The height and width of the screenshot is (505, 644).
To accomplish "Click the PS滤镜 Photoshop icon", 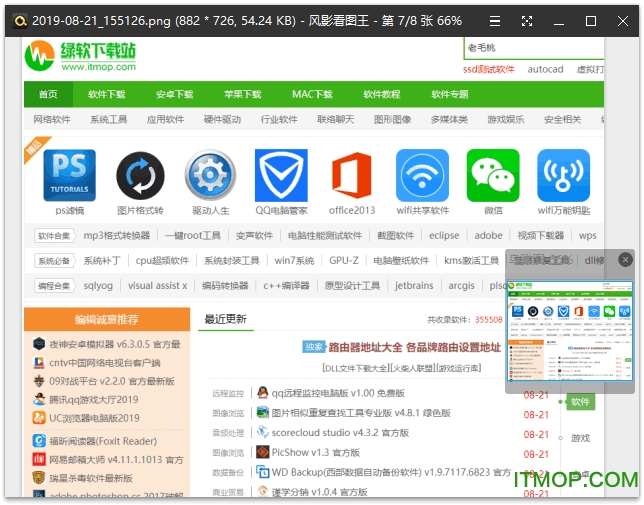I will coord(70,175).
